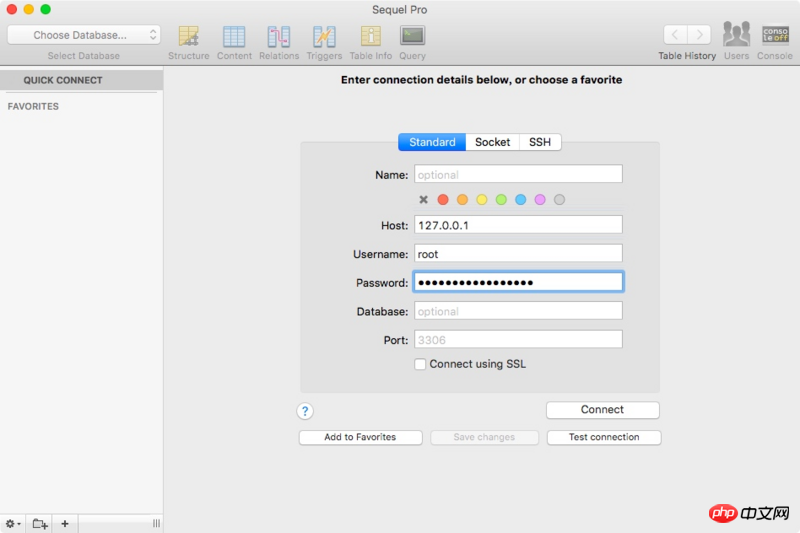Image resolution: width=800 pixels, height=533 pixels.
Task: Open the Users manager
Action: coord(736,41)
